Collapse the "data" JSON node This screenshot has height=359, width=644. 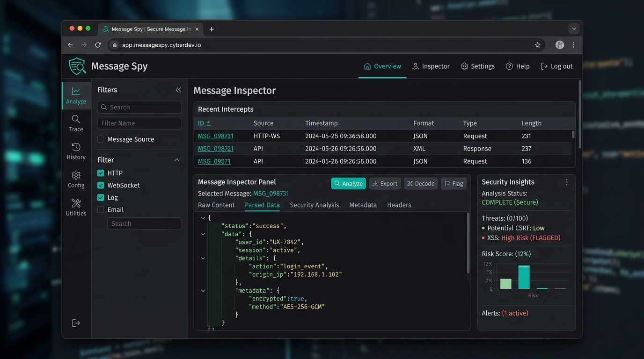pos(203,234)
